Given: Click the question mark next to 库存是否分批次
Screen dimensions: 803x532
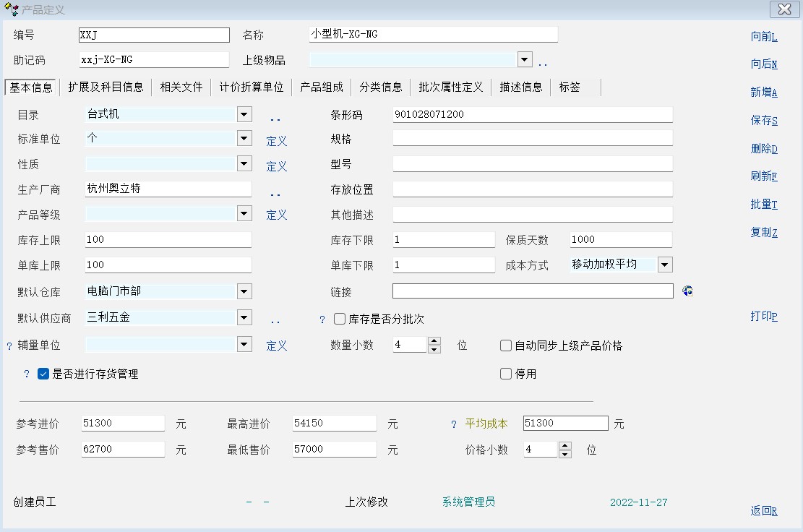Looking at the screenshot, I should point(322,319).
